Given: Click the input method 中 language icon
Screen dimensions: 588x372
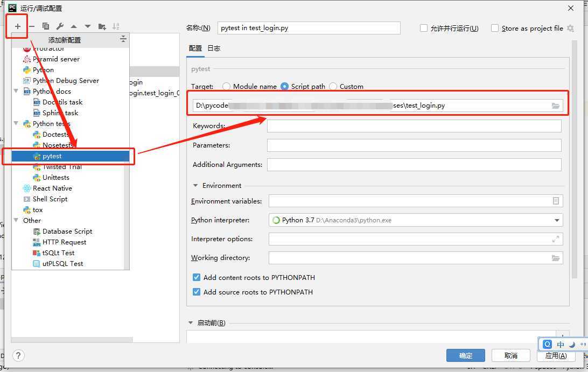Looking at the screenshot, I should tap(561, 344).
